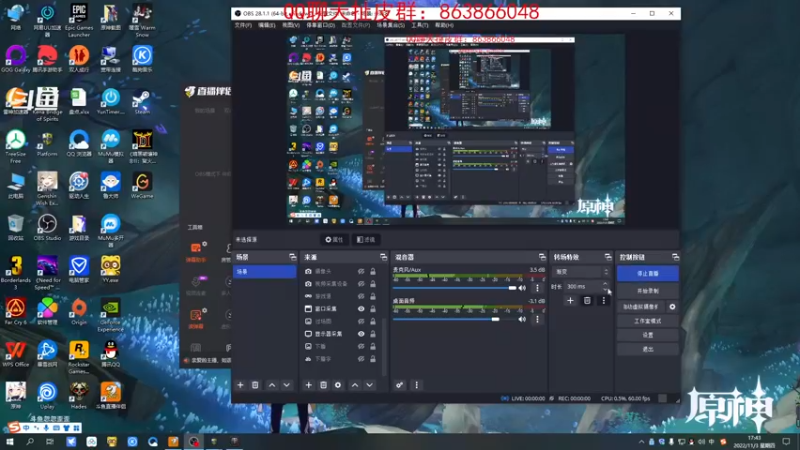Open desktop audio three-dot options menu
The height and width of the screenshot is (450, 800).
pyautogui.click(x=537, y=319)
